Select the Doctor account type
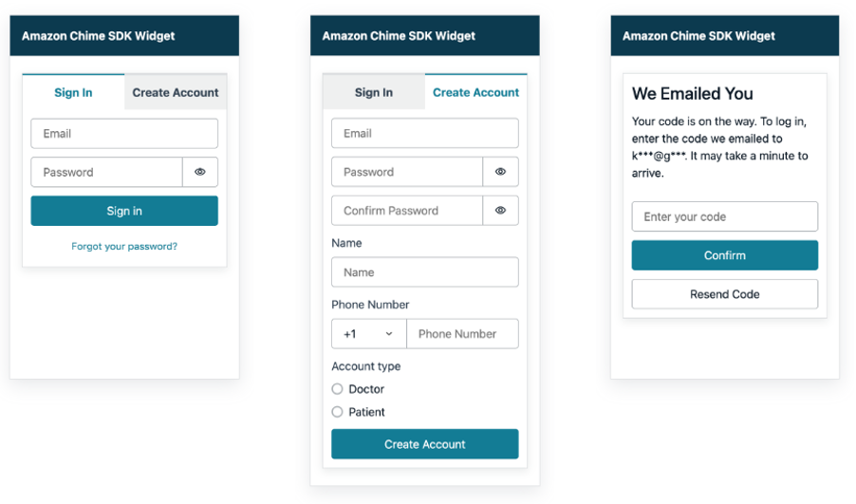This screenshot has height=504, width=856. click(x=338, y=389)
